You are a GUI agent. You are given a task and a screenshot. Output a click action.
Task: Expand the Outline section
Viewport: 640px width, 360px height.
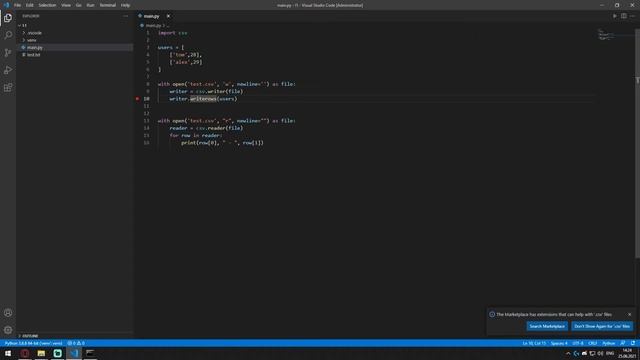29,336
